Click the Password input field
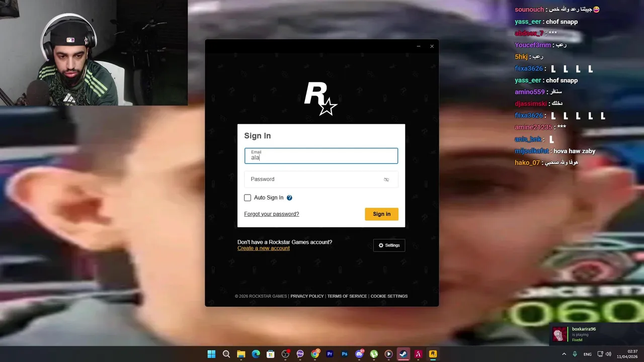This screenshot has height=362, width=644. tap(321, 179)
